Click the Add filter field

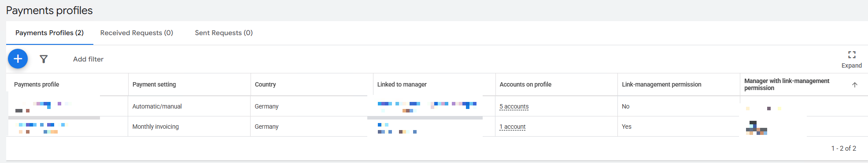pyautogui.click(x=88, y=59)
